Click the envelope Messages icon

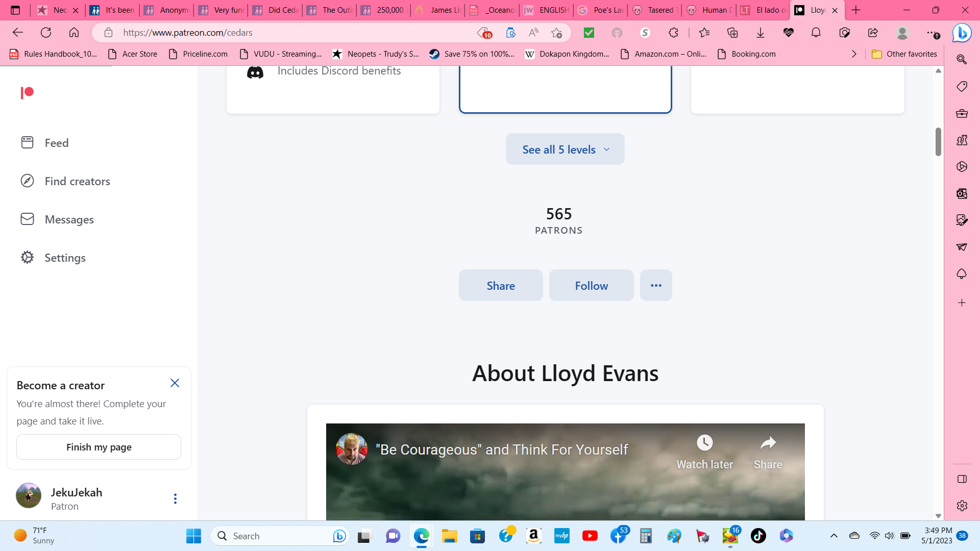click(27, 219)
